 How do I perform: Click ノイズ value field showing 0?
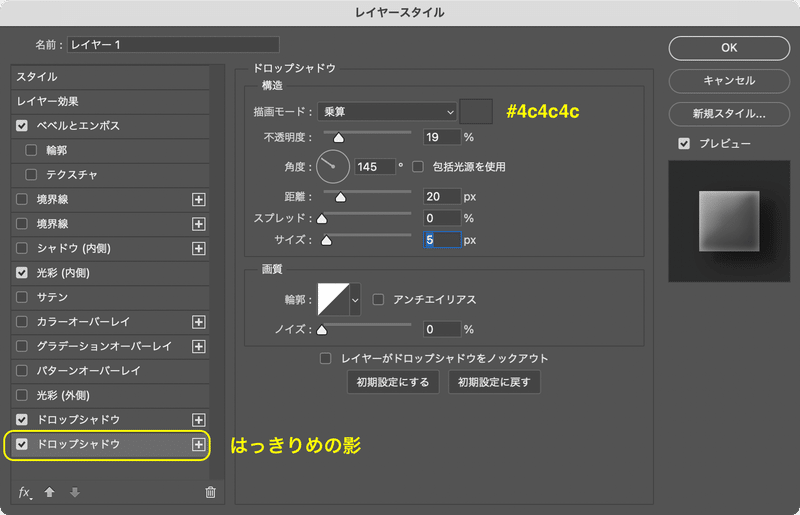[x=442, y=330]
